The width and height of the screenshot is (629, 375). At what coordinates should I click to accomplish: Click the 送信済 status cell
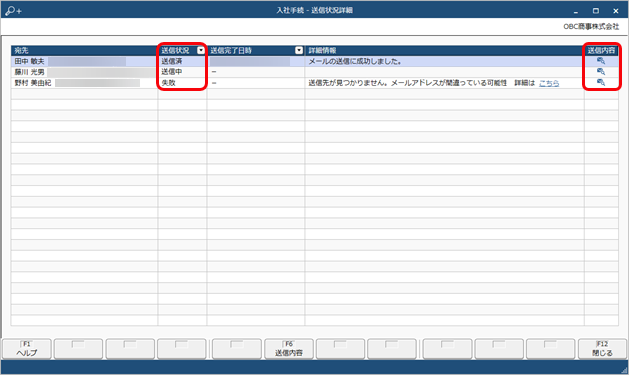click(182, 61)
